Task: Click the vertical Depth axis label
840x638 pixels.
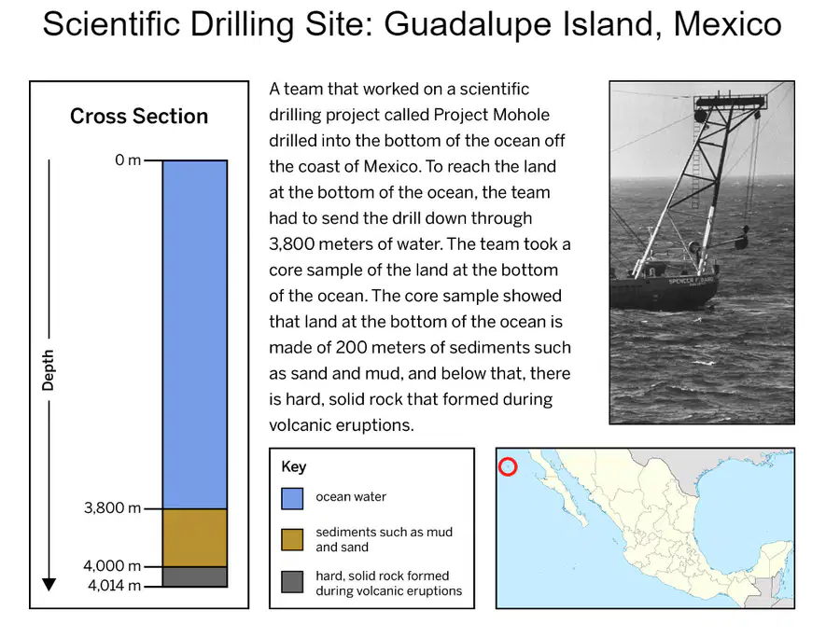Action: tap(49, 370)
